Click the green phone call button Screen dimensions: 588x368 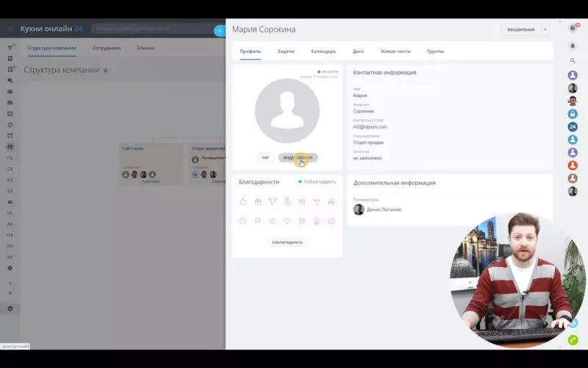click(573, 340)
